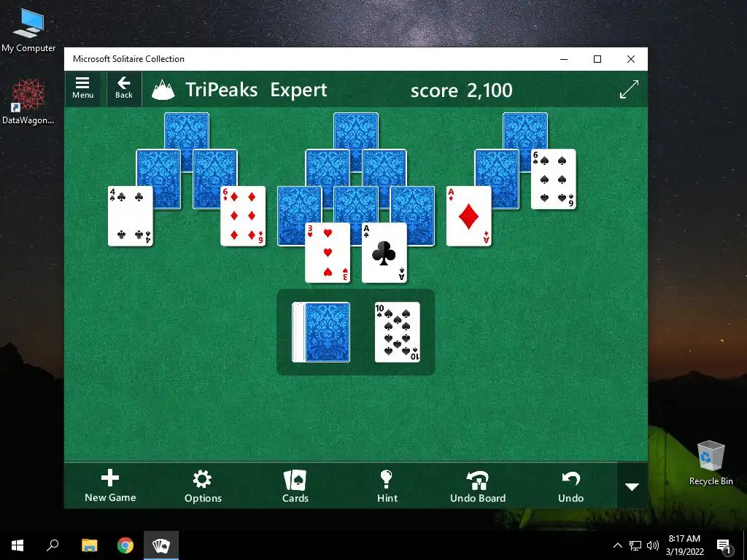The height and width of the screenshot is (560, 747).
Task: Open taskbar search magnifier
Action: [x=53, y=545]
